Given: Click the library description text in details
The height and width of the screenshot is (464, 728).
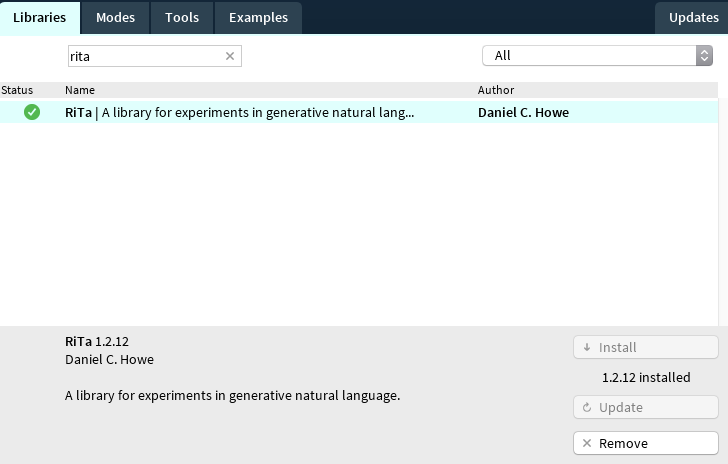Looking at the screenshot, I should [x=233, y=396].
